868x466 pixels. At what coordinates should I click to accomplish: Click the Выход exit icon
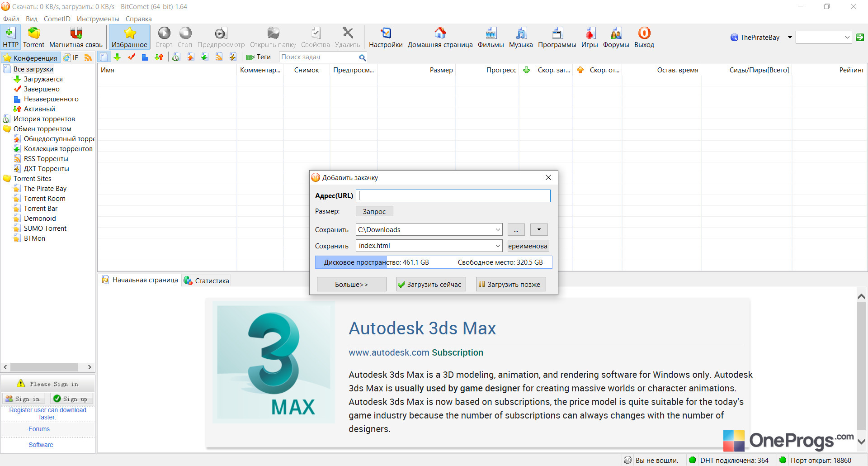[x=644, y=37]
